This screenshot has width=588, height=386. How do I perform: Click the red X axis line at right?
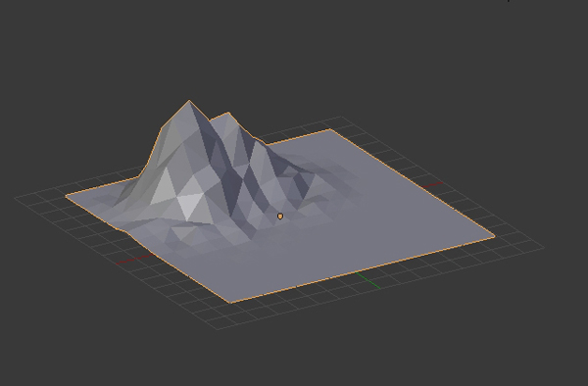(432, 184)
